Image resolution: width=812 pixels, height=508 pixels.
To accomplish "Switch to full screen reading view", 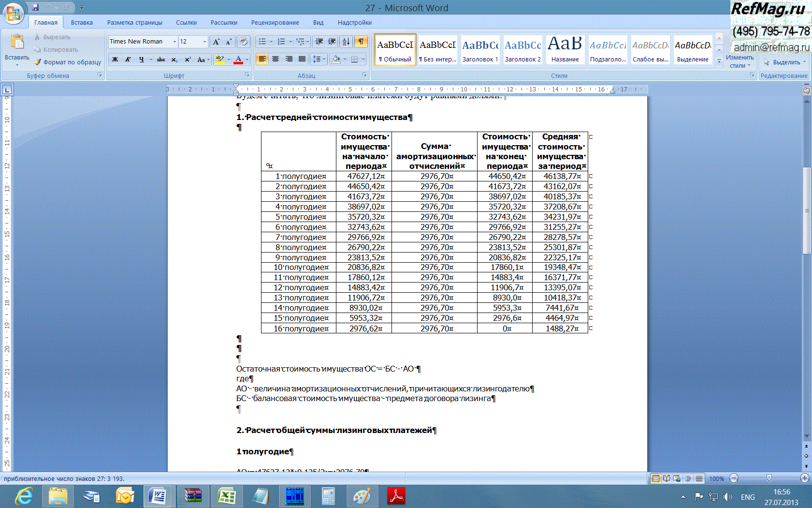I will [667, 478].
